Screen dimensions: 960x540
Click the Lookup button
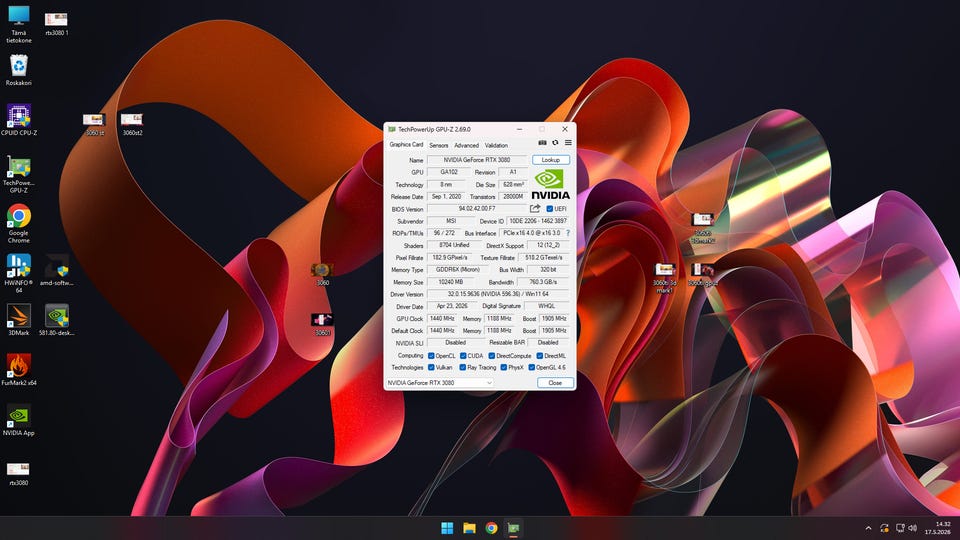tap(550, 160)
